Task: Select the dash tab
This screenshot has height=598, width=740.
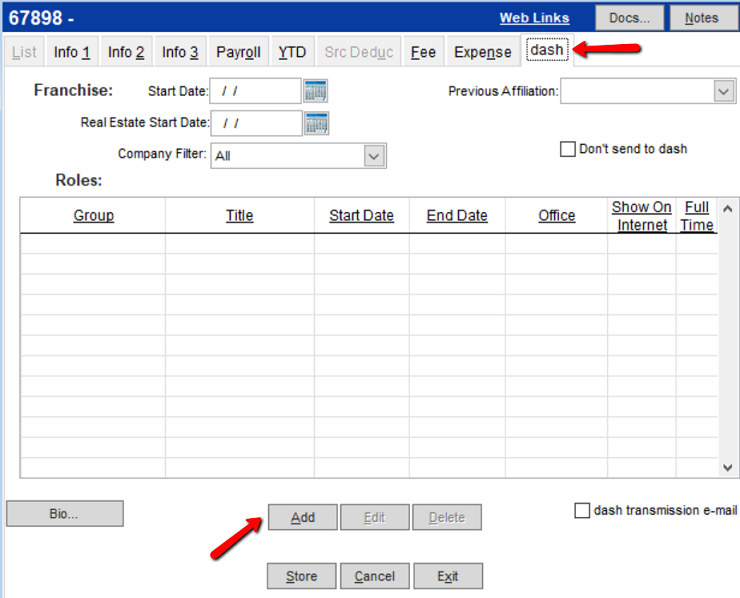Action: tap(547, 50)
